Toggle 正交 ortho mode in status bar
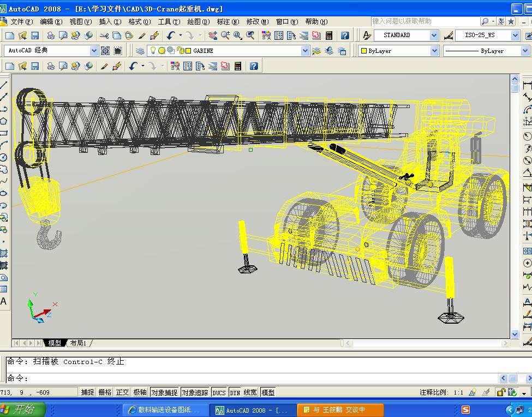 (122, 392)
